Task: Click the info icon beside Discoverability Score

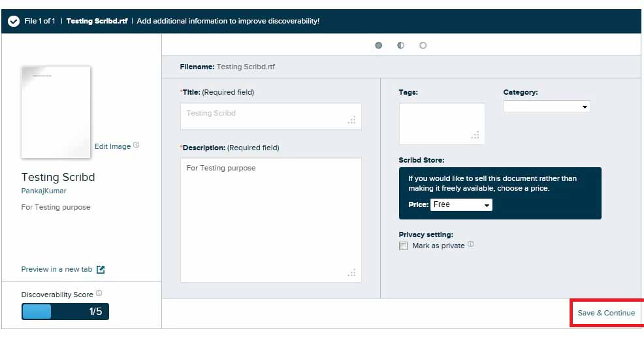Action: coord(99,293)
